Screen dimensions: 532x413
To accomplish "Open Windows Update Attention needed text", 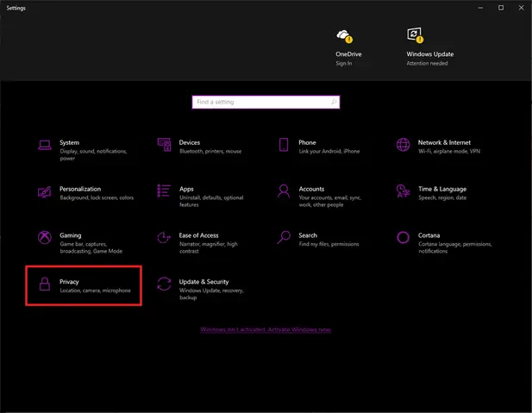I will (427, 64).
